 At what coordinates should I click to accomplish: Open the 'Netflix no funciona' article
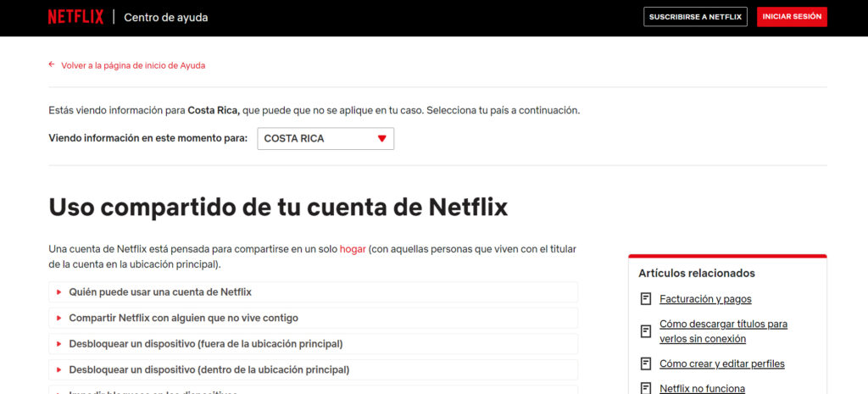[x=702, y=388]
